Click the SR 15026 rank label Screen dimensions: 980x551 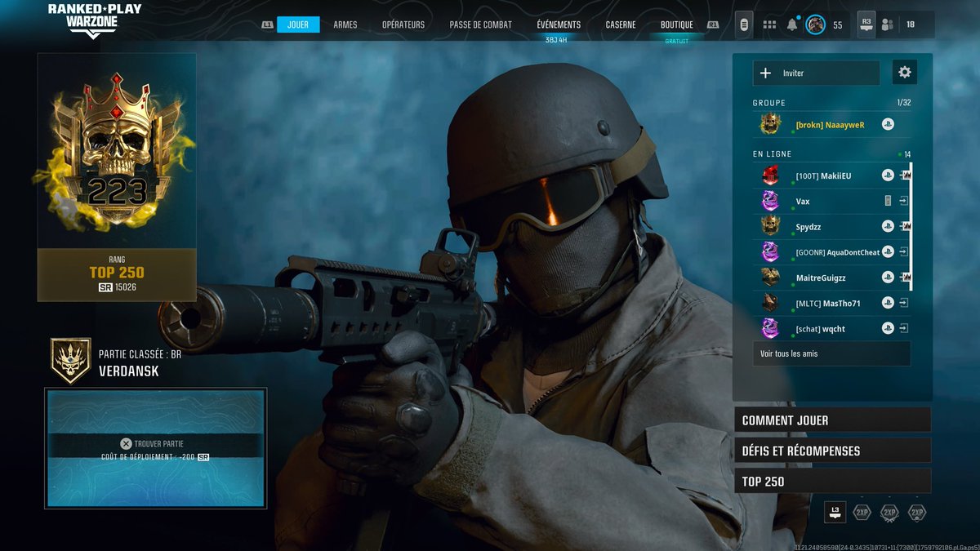coord(117,287)
